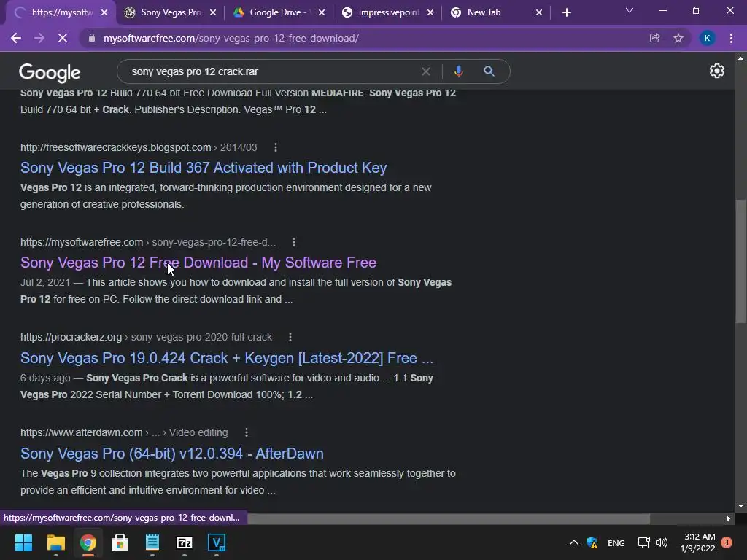Click the scroll up arrow
This screenshot has height=560, width=747.
[740, 58]
